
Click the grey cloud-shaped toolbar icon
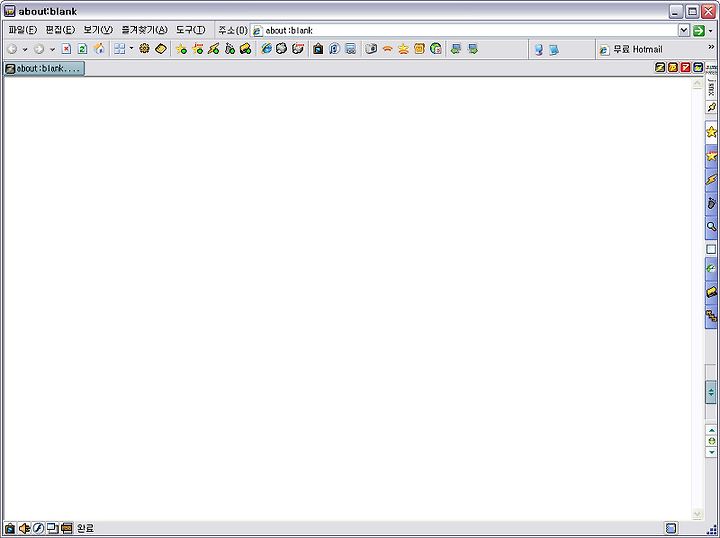click(281, 49)
